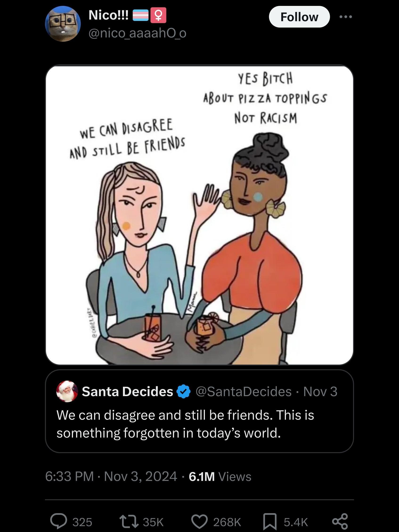Tap the reply speech bubble icon

pyautogui.click(x=58, y=522)
